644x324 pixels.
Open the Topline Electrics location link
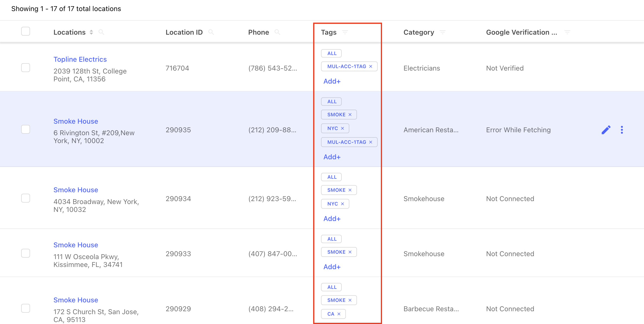pos(80,59)
